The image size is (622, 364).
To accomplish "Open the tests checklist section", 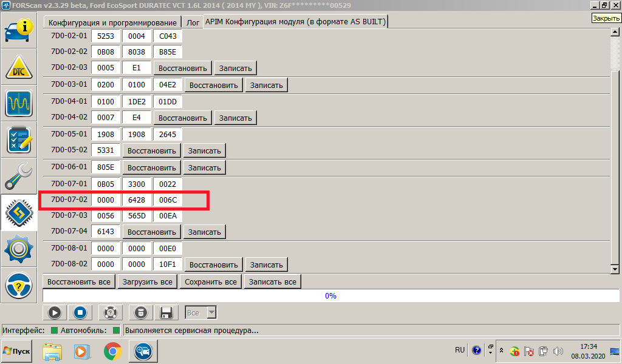I will point(19,140).
